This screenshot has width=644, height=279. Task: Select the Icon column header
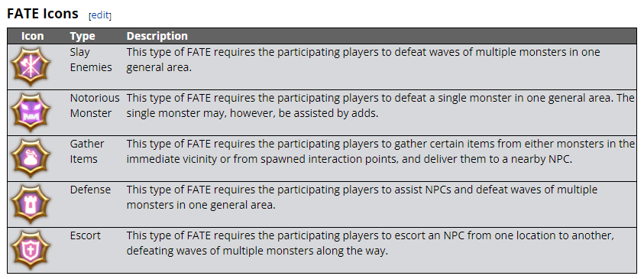pos(32,36)
